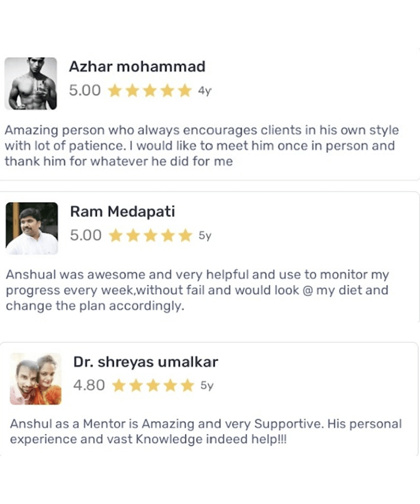The width and height of the screenshot is (420, 504).
Task: Open Azhar mohammad's profile photo
Action: pos(31,84)
